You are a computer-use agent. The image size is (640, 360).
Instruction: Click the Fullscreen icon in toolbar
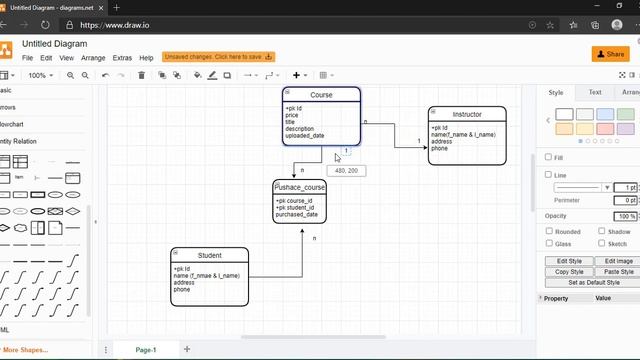pyautogui.click(x=622, y=75)
